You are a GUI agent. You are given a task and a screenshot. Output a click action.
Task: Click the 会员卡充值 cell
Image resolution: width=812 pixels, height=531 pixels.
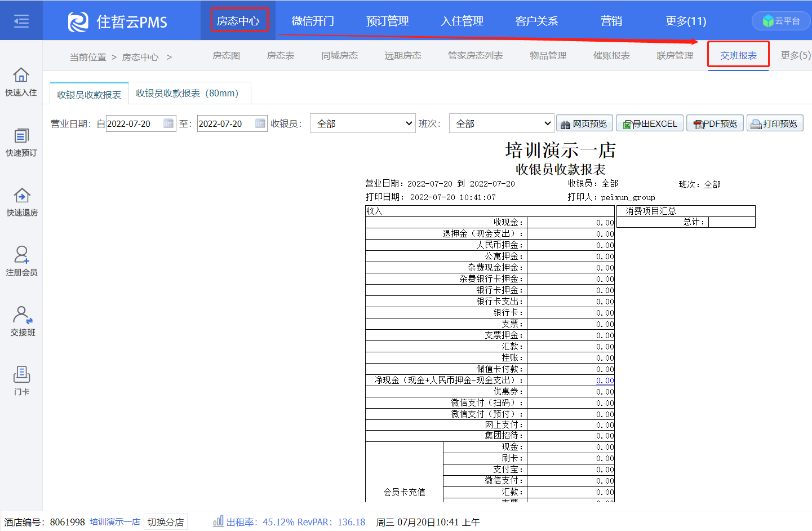tap(404, 492)
